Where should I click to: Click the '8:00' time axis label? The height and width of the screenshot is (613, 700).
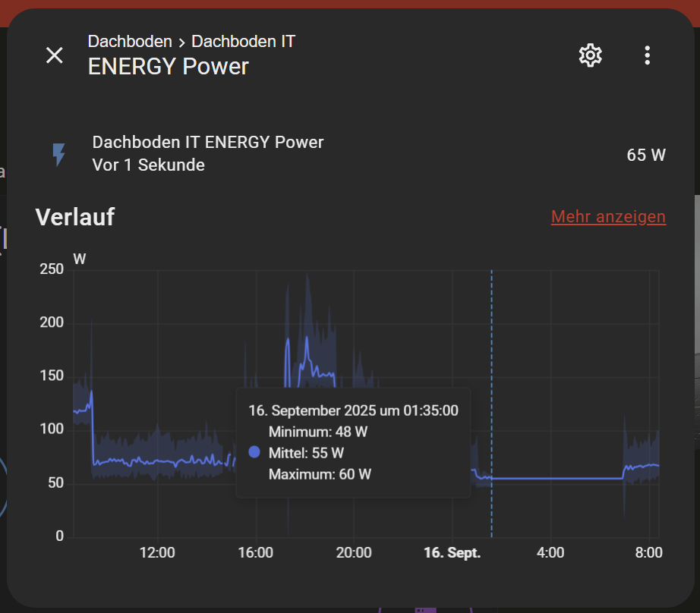click(x=648, y=553)
